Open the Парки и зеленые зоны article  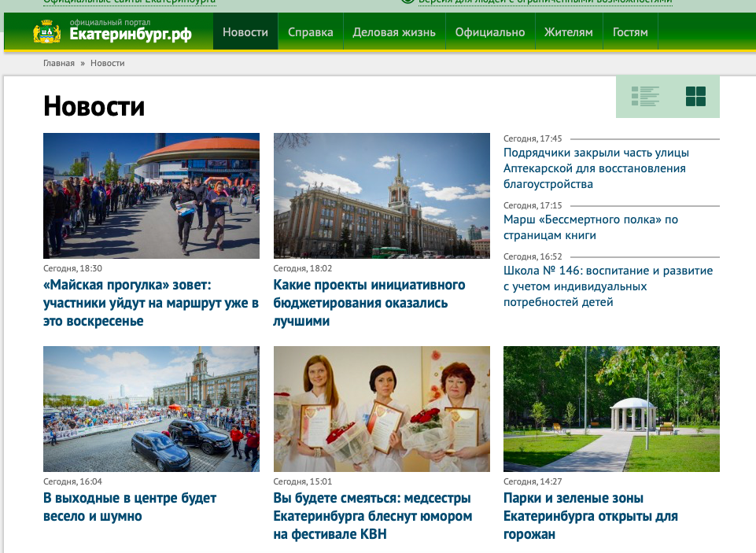coord(590,516)
